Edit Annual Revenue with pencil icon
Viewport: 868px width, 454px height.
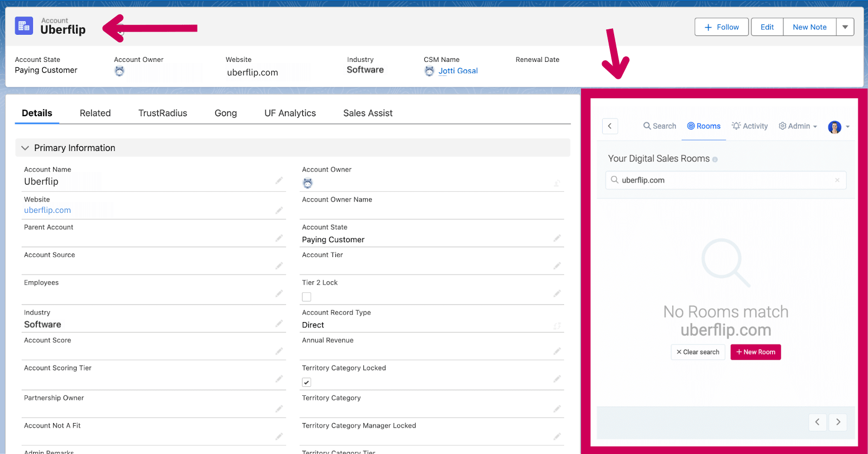tap(557, 351)
